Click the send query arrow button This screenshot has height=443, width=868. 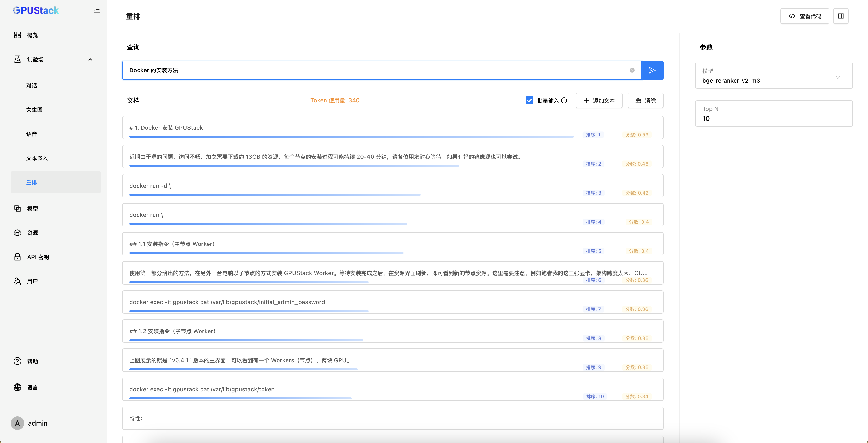pos(652,70)
